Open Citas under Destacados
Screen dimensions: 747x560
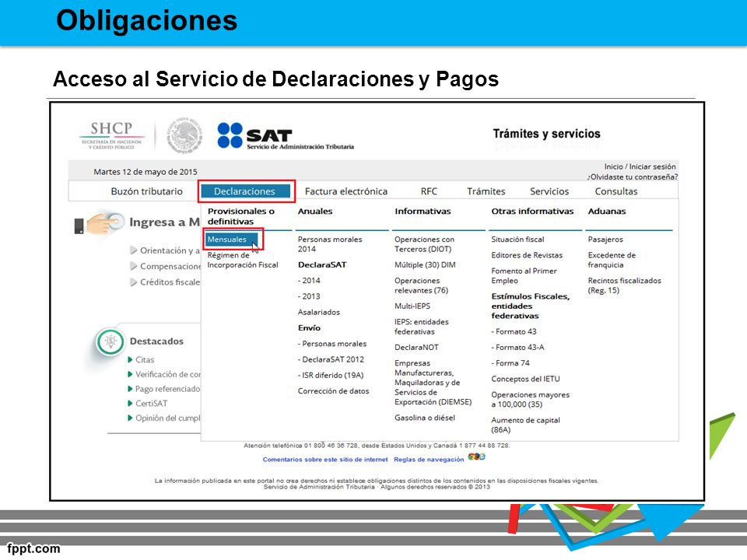coord(145,359)
